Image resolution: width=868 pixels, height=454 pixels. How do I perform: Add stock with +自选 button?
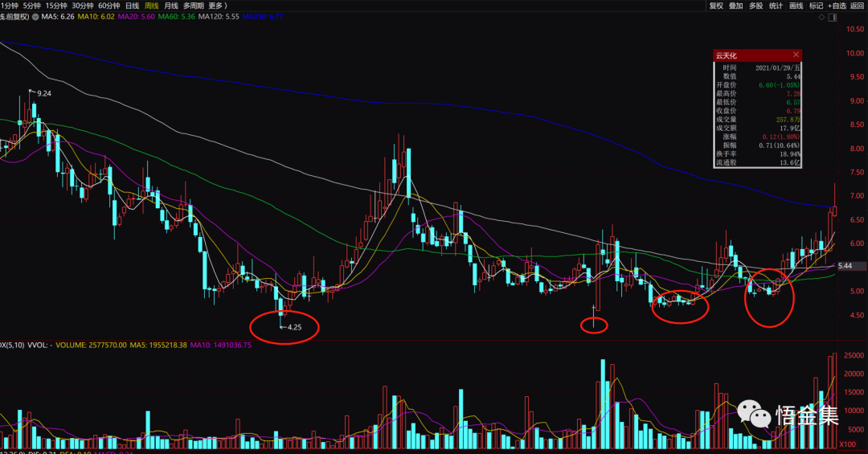pyautogui.click(x=837, y=6)
